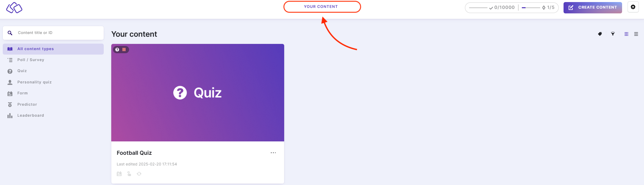The height and width of the screenshot is (185, 644).
Task: Show only Leaderboard content
Action: [31, 115]
